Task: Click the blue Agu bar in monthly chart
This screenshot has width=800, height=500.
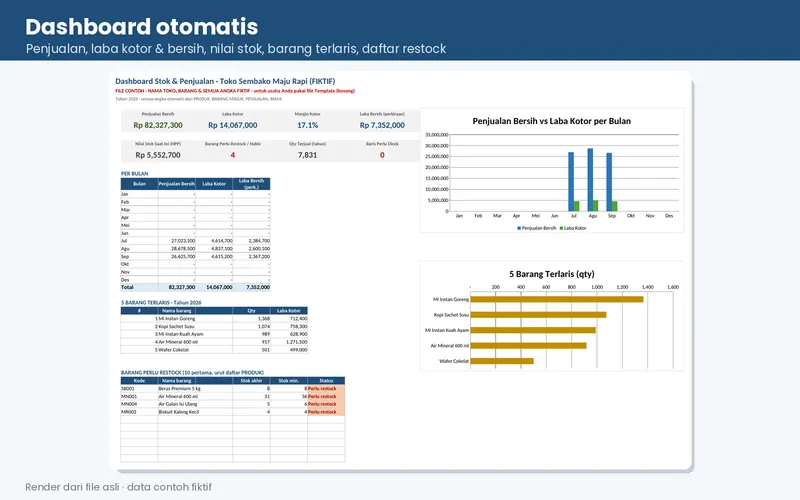Action: [x=590, y=180]
